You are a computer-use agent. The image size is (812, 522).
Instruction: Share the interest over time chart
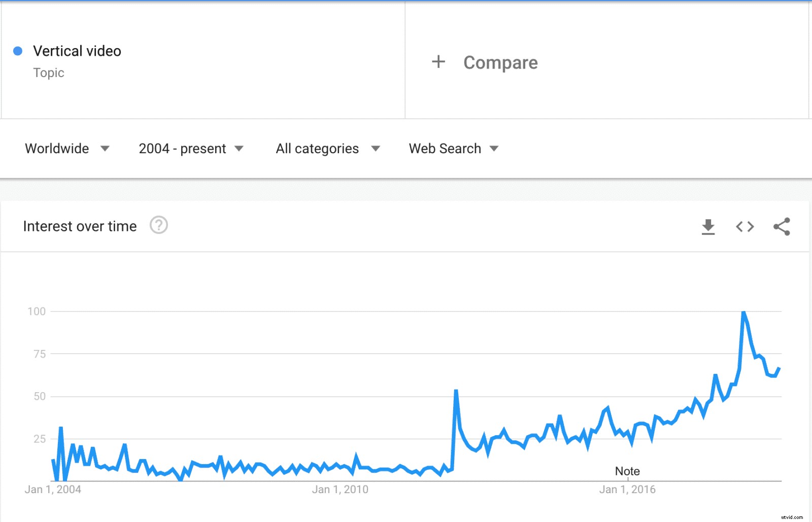point(782,227)
